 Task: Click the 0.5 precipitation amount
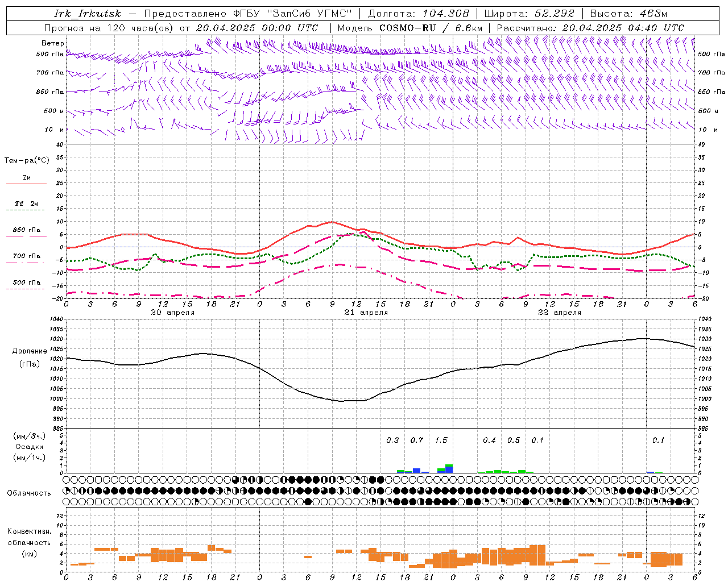(x=514, y=440)
